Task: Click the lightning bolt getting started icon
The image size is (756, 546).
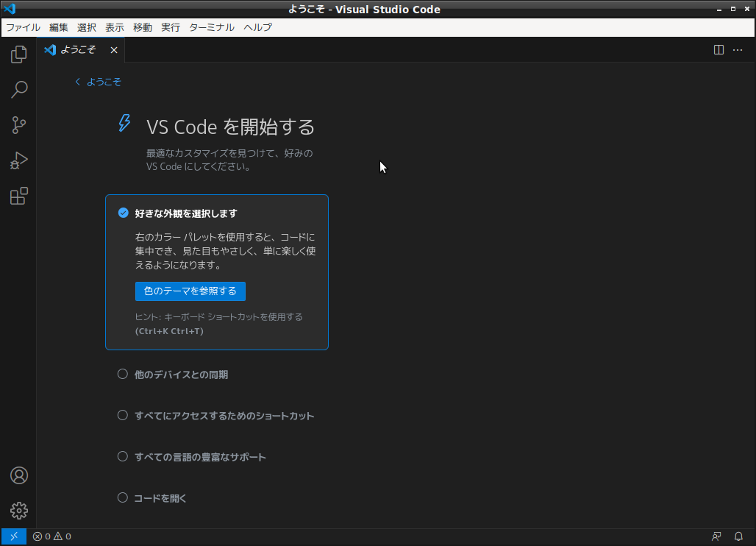Action: [124, 123]
